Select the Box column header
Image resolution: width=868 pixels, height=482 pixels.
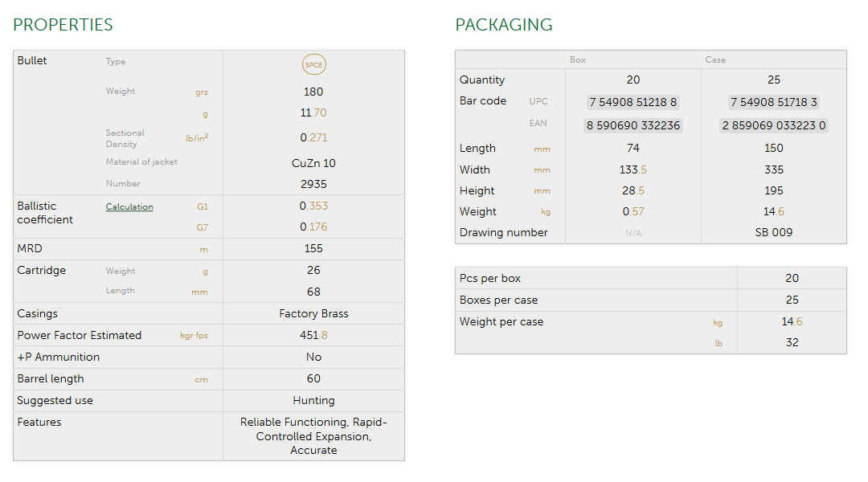coord(578,60)
